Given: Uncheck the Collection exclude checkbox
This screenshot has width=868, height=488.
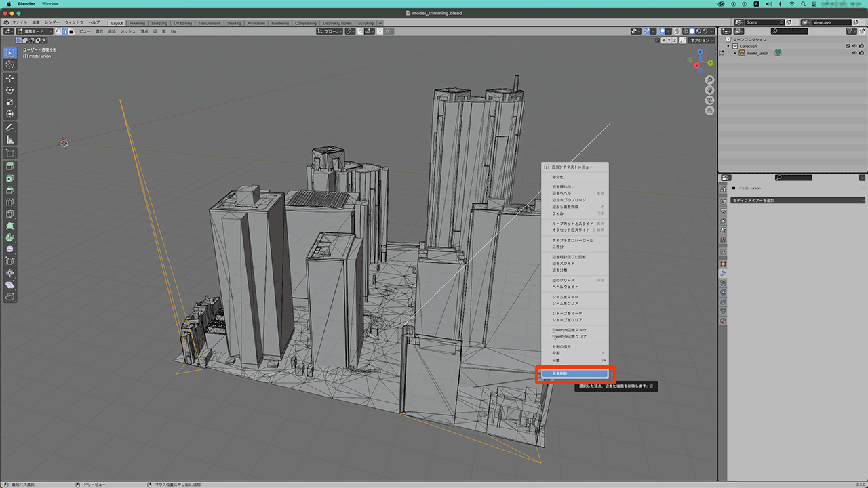Looking at the screenshot, I should (848, 46).
